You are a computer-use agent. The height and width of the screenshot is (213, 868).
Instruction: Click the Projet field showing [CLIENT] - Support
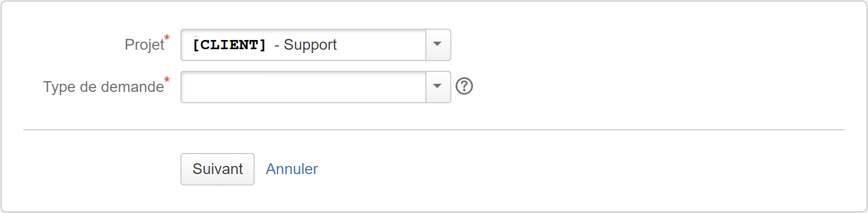click(x=303, y=45)
